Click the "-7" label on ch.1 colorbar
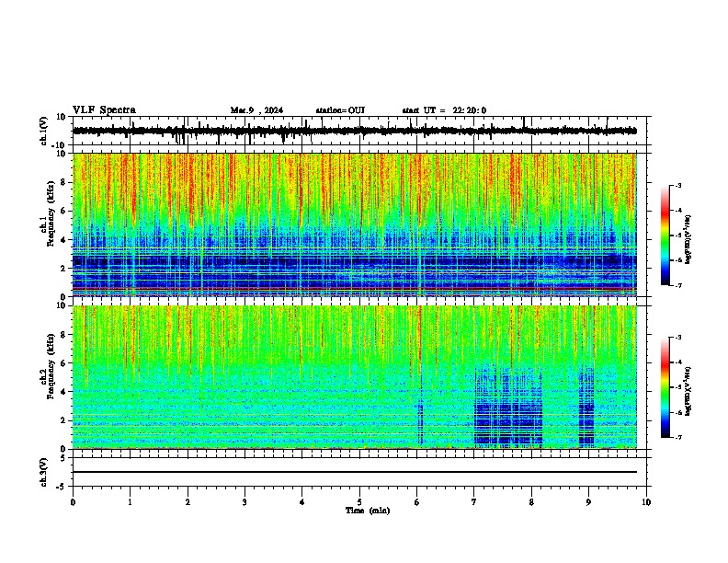 point(677,285)
